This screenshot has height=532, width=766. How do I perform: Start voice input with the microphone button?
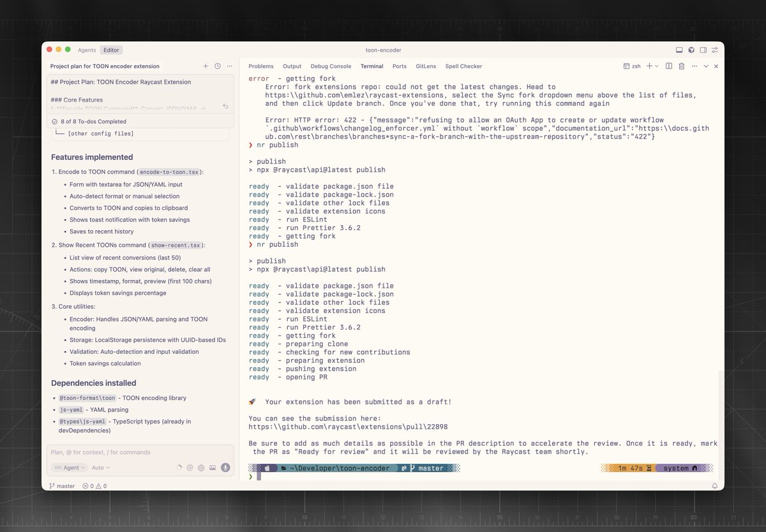click(x=225, y=468)
